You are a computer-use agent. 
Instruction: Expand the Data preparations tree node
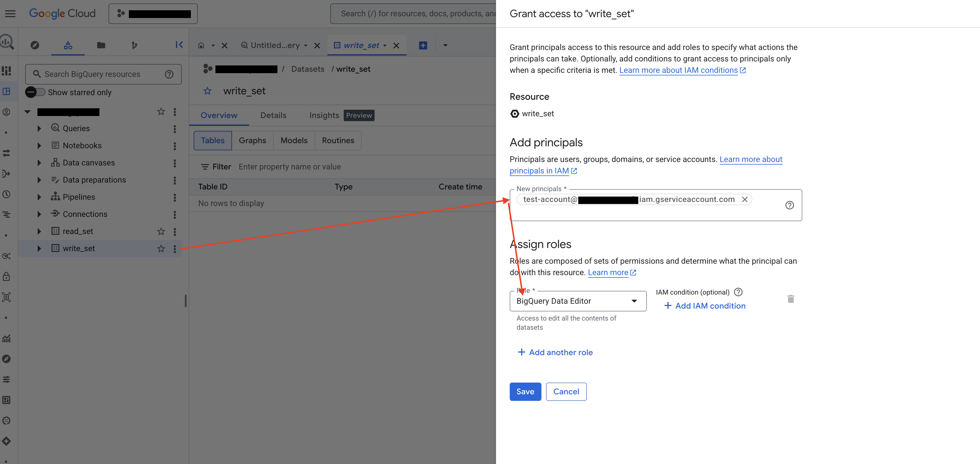click(39, 180)
